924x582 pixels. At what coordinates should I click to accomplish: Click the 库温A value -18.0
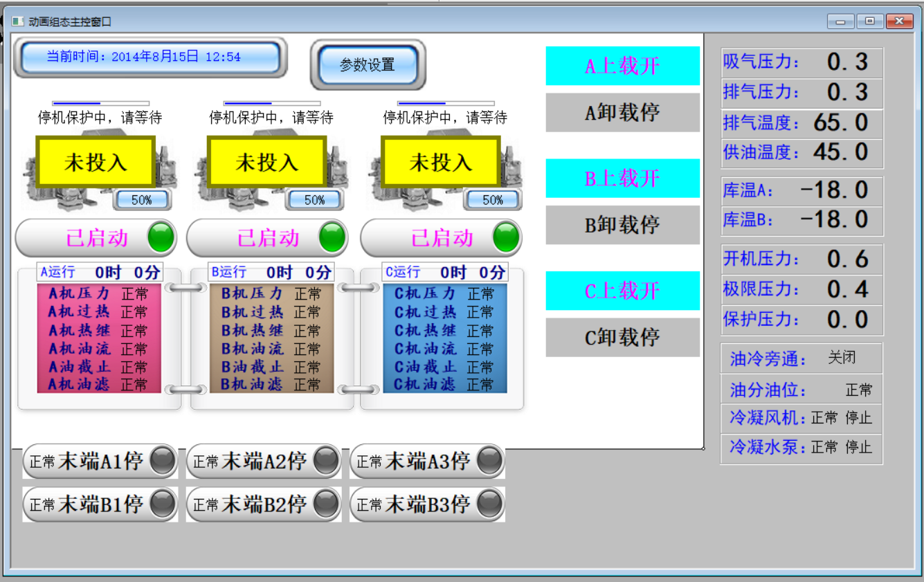835,190
